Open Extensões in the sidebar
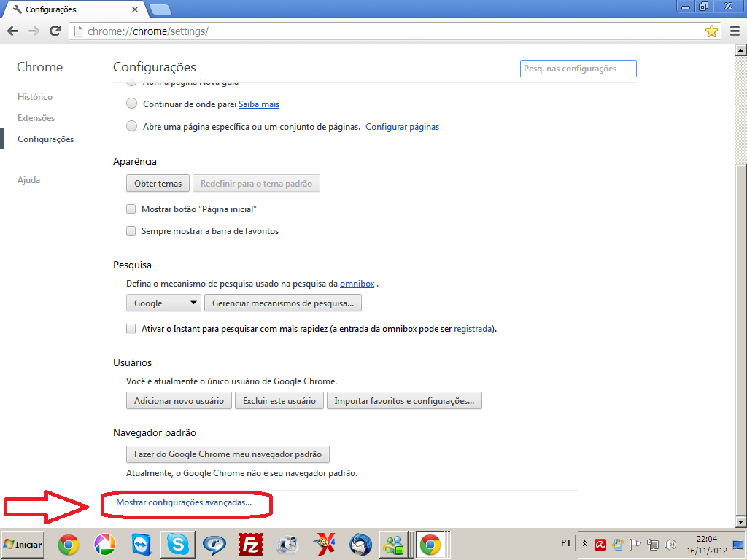This screenshot has height=560, width=747. tap(36, 118)
